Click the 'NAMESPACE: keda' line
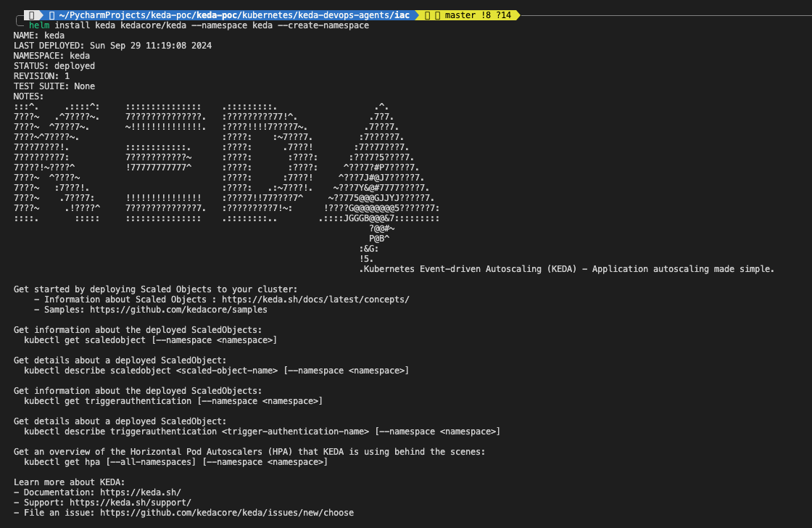The height and width of the screenshot is (528, 812). [51, 55]
